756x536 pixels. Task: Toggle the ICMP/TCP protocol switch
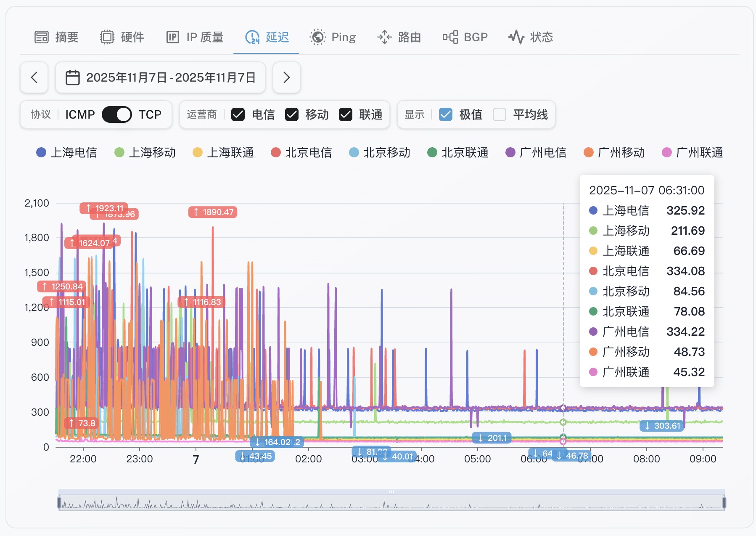click(116, 114)
